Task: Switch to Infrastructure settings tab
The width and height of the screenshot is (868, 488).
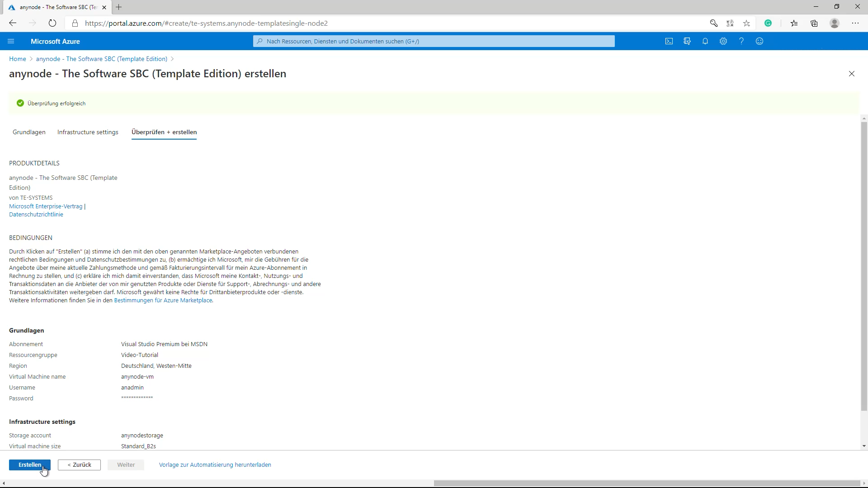Action: click(88, 132)
